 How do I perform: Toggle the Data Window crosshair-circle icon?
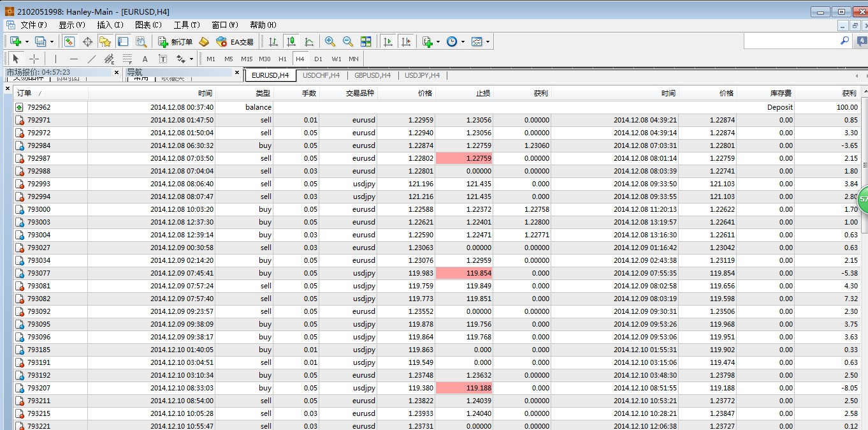click(x=87, y=41)
